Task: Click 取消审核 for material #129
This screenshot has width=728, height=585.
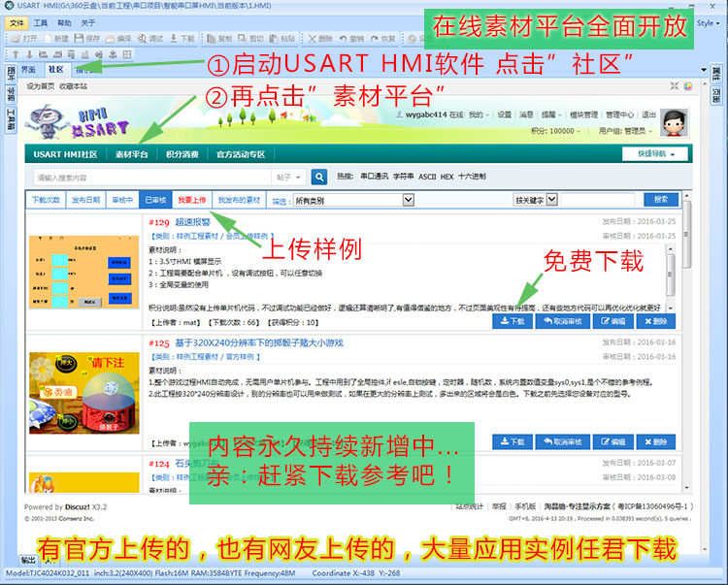Action: (x=563, y=321)
